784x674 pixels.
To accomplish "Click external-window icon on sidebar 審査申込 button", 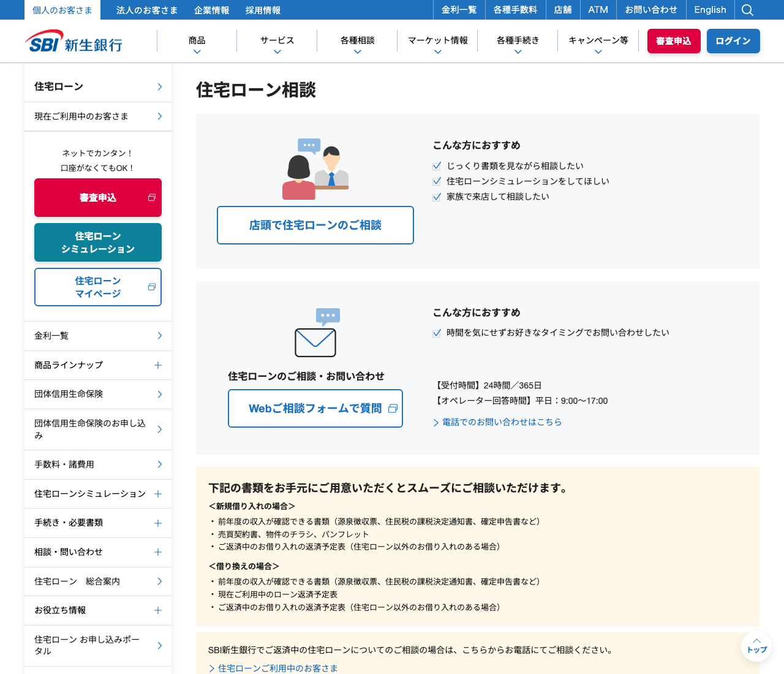I will [152, 197].
